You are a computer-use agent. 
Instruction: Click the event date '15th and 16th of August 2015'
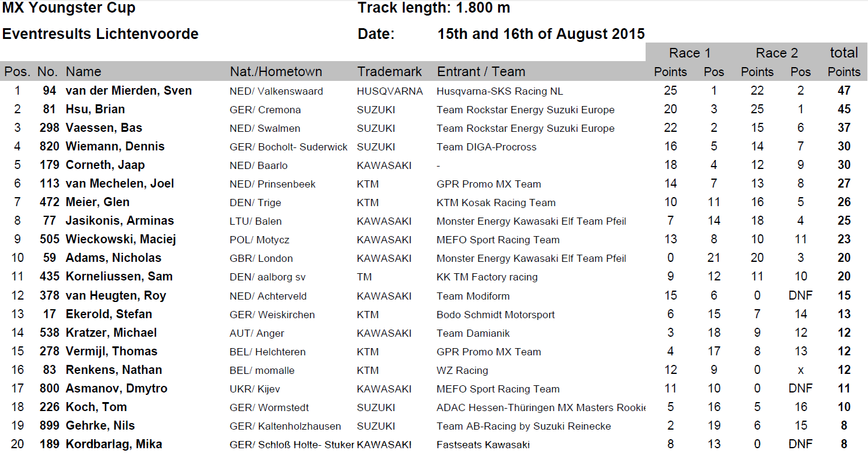pyautogui.click(x=541, y=34)
